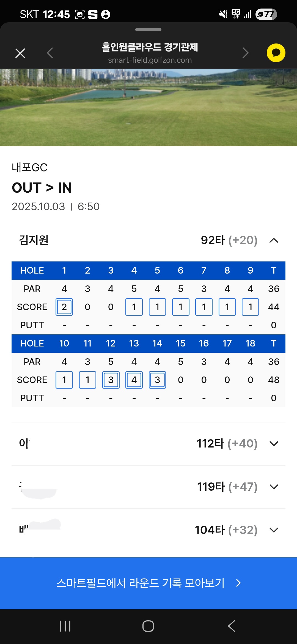Tap the browser forward arrow
The height and width of the screenshot is (644, 297).
pyautogui.click(x=246, y=53)
